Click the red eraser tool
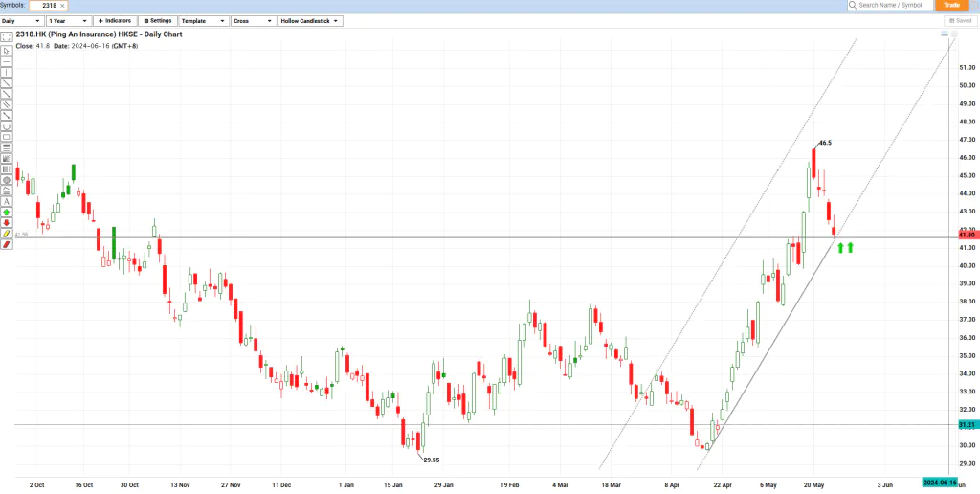The image size is (980, 494). click(7, 244)
